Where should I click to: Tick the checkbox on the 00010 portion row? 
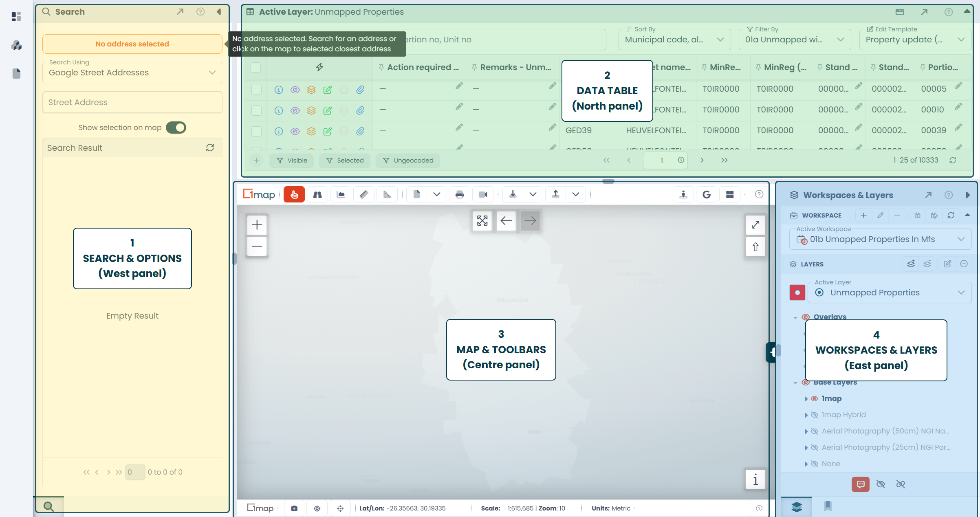coord(256,110)
